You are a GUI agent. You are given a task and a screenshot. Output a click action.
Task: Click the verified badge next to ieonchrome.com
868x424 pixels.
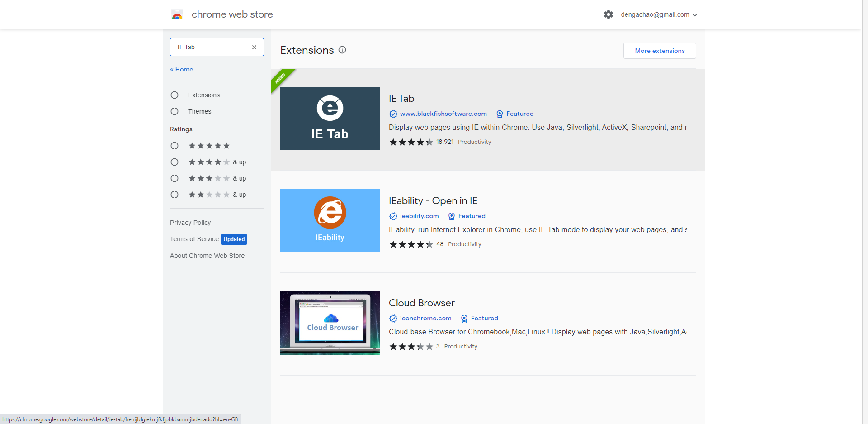393,319
